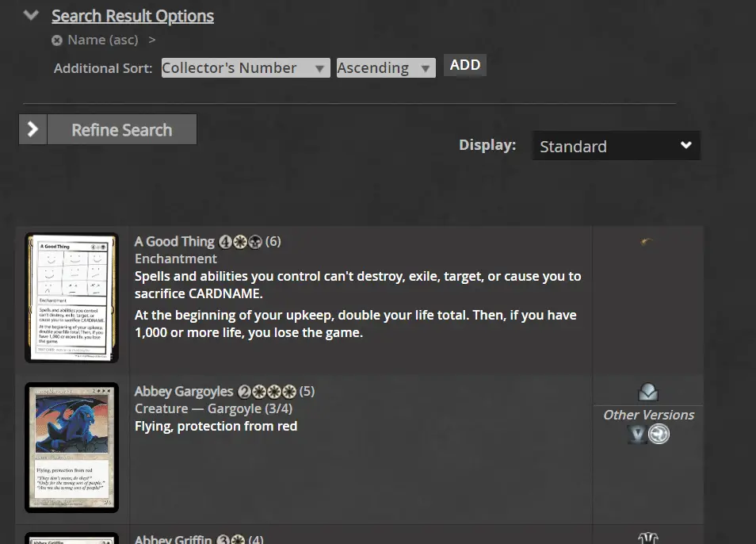This screenshot has height=544, width=756.
Task: Open the Abbey Gargoyles card image
Action: click(72, 447)
